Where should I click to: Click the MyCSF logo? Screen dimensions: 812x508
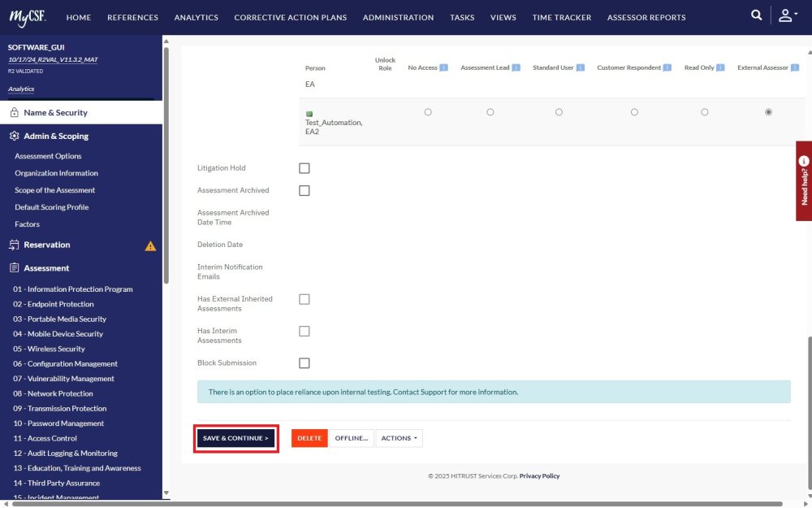[x=28, y=18]
